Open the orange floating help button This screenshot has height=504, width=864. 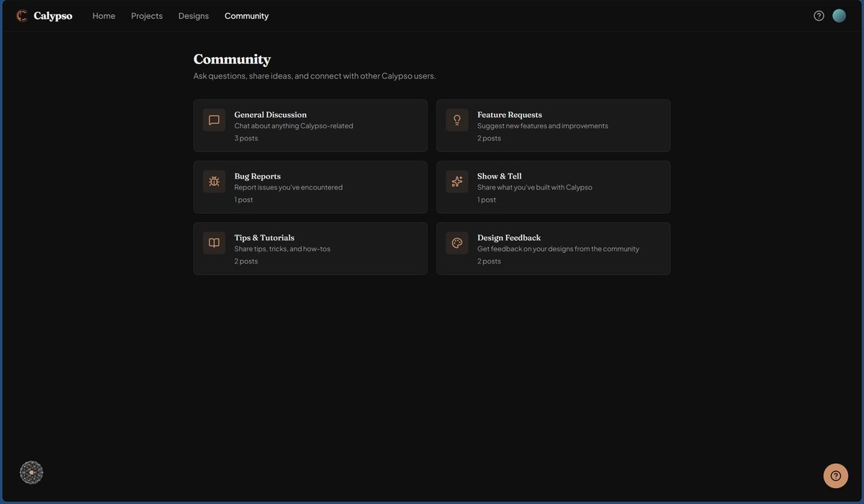point(836,476)
